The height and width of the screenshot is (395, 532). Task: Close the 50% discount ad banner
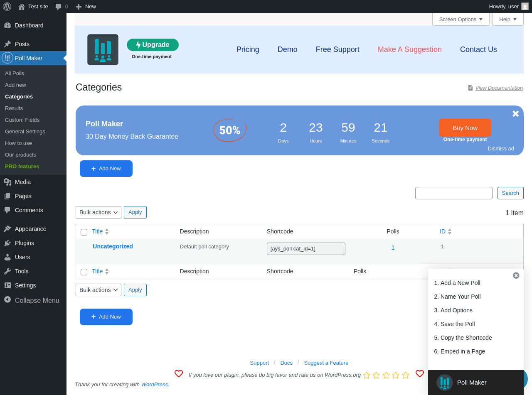tap(516, 113)
